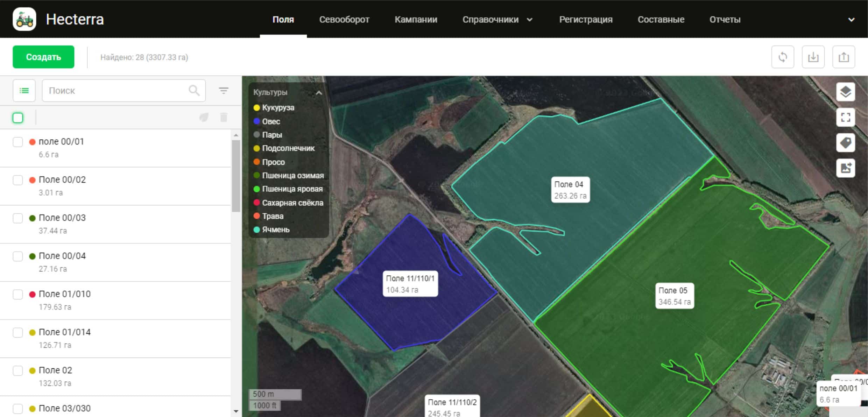Toggle field labels tag icon
The width and height of the screenshot is (868, 417).
tap(846, 143)
